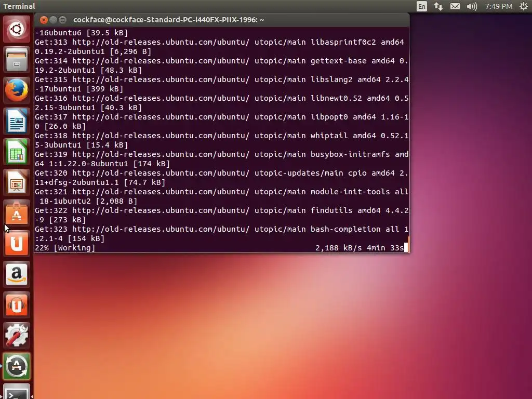The width and height of the screenshot is (532, 399).
Task: Open Ubuntu Software Center icon
Action: [x=16, y=212]
